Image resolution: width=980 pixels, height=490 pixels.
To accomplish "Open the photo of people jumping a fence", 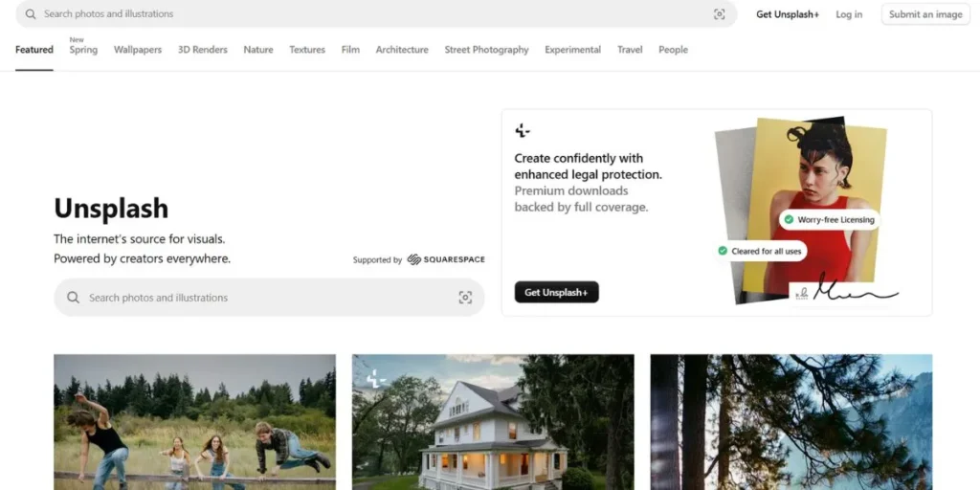I will pyautogui.click(x=194, y=422).
